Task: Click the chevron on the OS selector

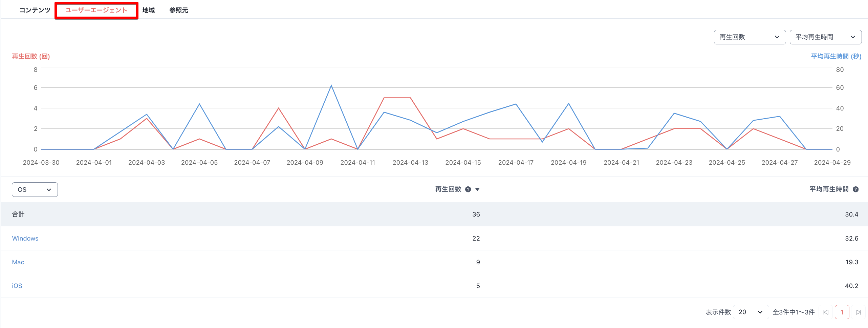Action: click(x=49, y=189)
